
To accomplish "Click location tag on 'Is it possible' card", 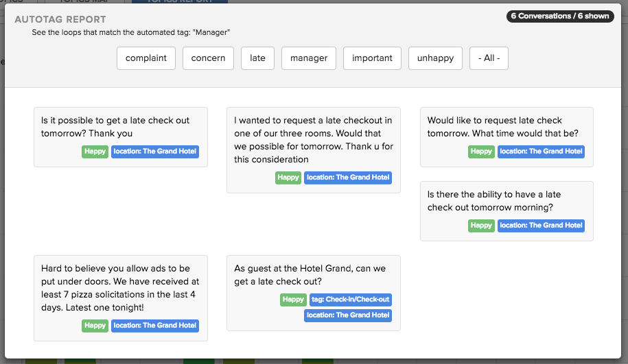I will [x=155, y=151].
